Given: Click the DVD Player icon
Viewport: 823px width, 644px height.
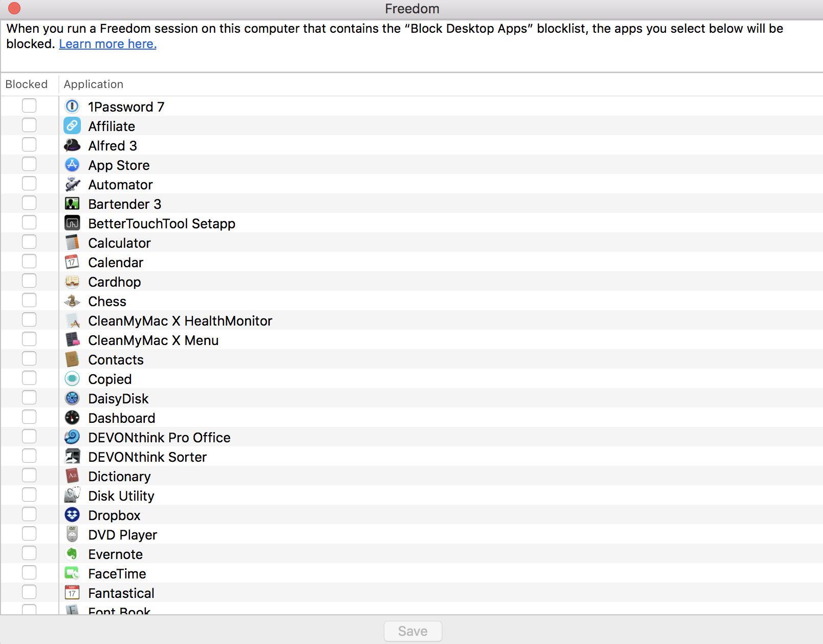Looking at the screenshot, I should (72, 534).
